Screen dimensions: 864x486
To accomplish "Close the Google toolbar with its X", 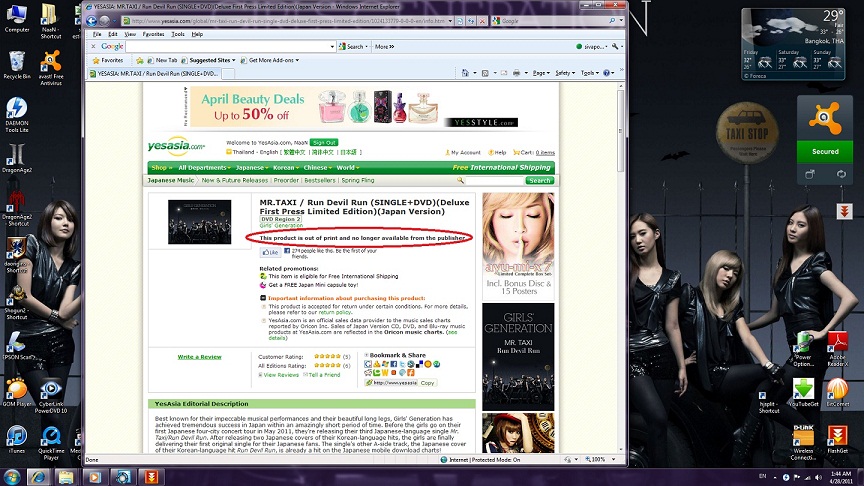I will click(x=93, y=46).
